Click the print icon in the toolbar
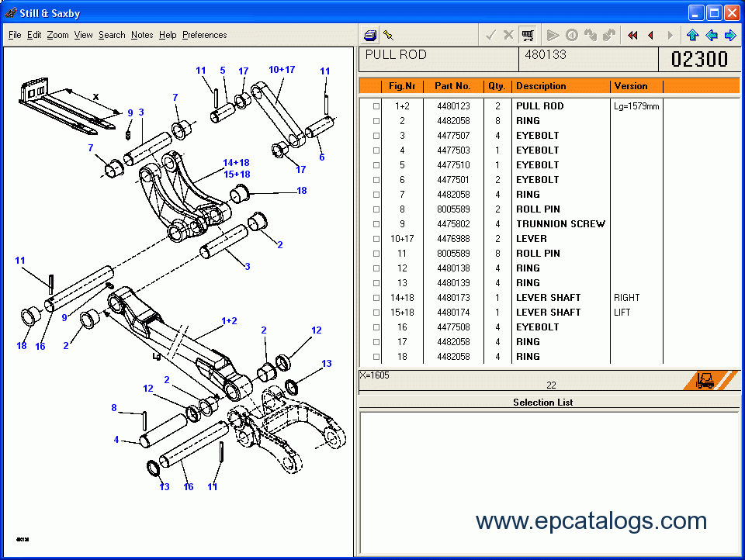This screenshot has width=745, height=560. click(370, 35)
